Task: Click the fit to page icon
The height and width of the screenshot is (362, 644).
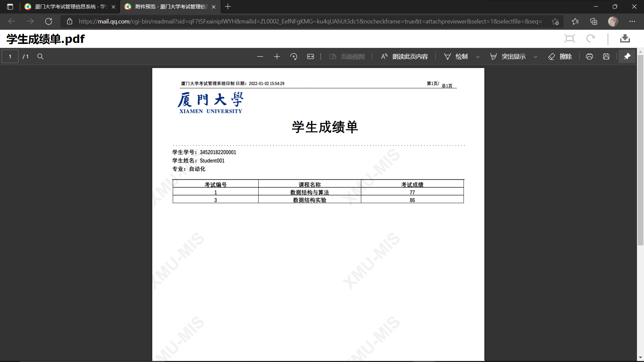Action: pyautogui.click(x=311, y=57)
